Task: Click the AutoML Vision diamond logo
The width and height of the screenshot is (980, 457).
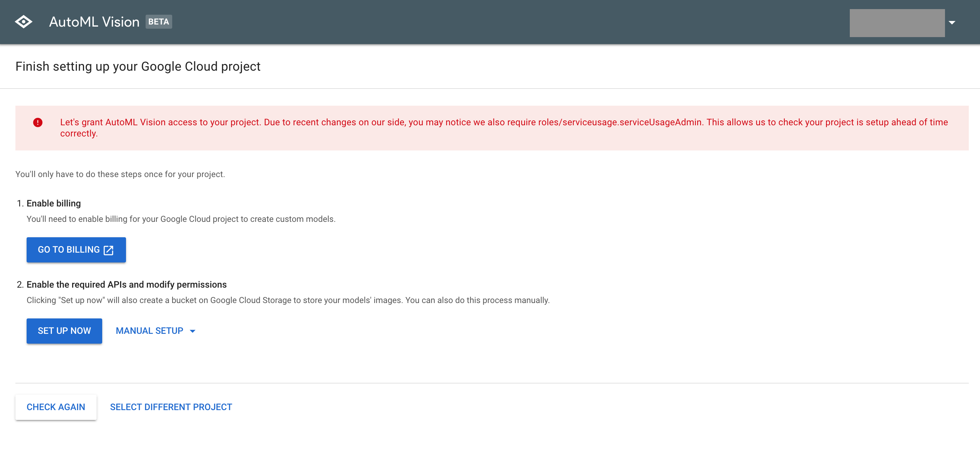Action: (x=23, y=22)
